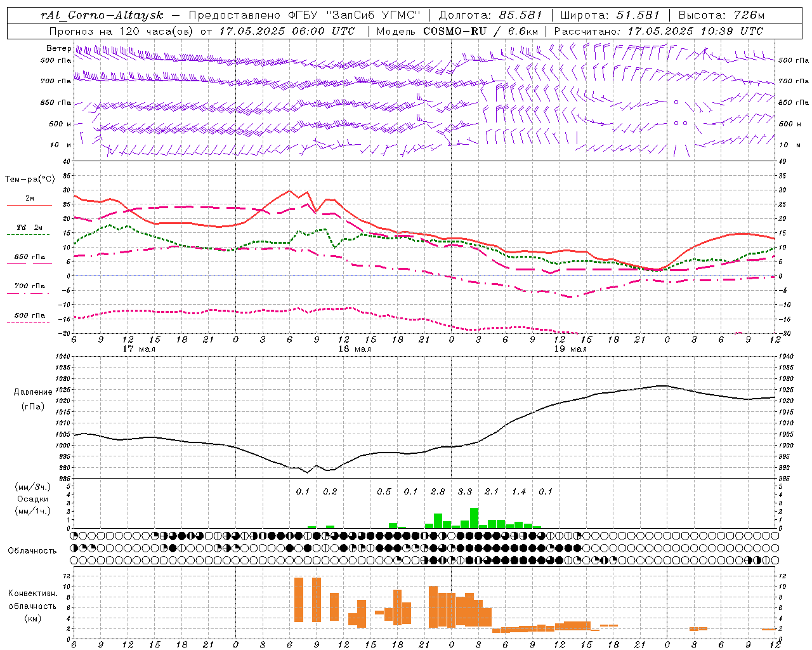Viewport: 812px width, 650px height.
Task: Click the 3-hour precipitation value '3.3'
Action: click(465, 491)
